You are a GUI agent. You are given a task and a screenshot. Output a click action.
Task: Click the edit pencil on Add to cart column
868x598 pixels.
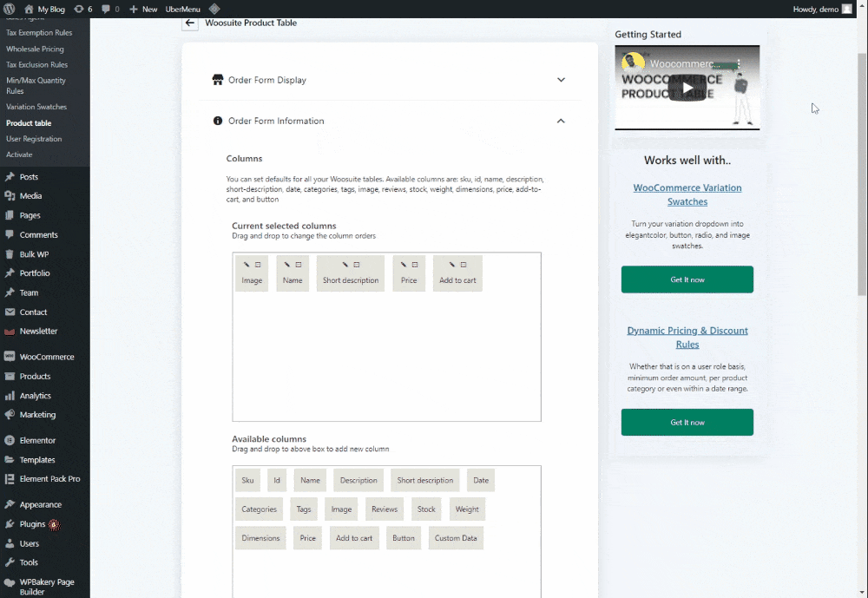[452, 265]
